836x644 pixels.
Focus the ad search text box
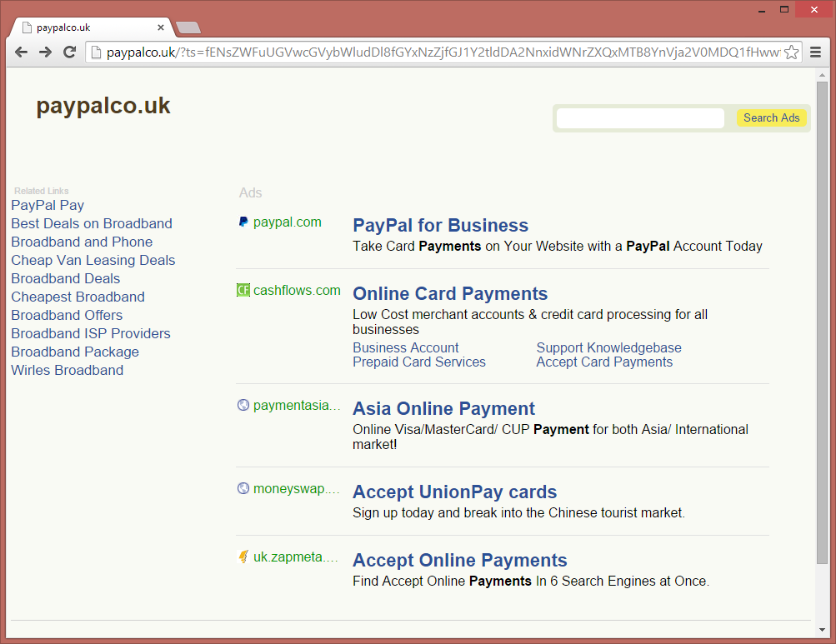click(x=640, y=117)
